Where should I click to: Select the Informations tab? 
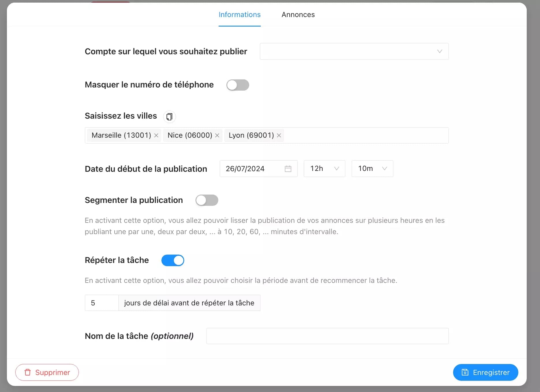coord(239,14)
